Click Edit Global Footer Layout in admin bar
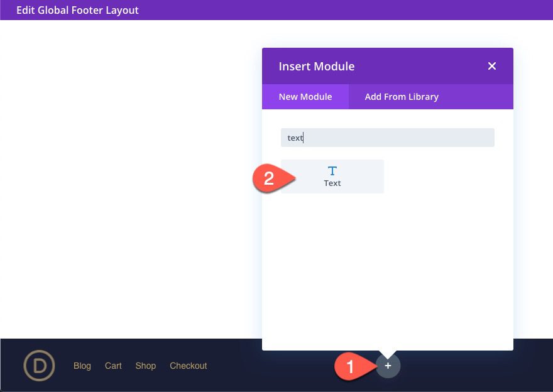Screen dimensions: 553x392 [77, 9]
